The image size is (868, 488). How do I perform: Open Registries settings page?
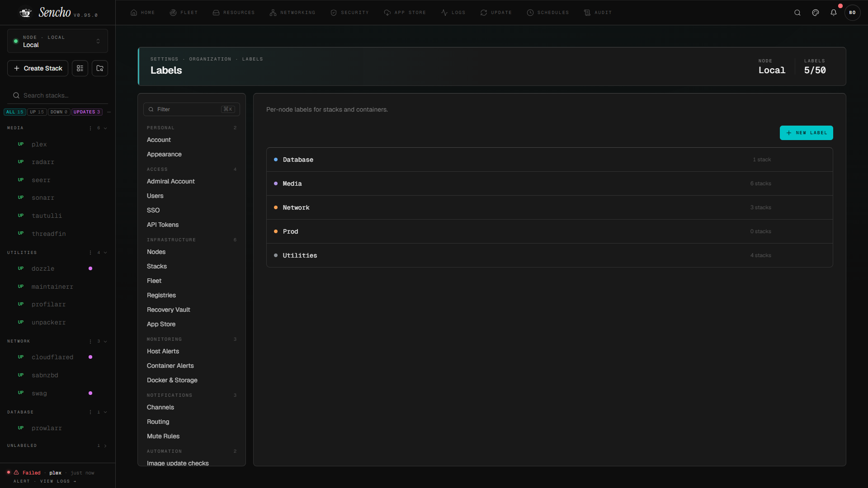161,296
